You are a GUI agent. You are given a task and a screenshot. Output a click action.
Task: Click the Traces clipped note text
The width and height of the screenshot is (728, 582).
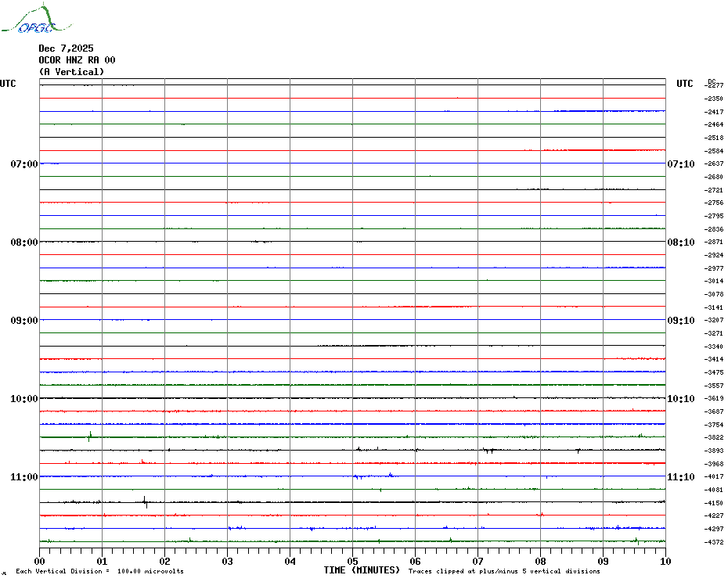[x=504, y=571]
